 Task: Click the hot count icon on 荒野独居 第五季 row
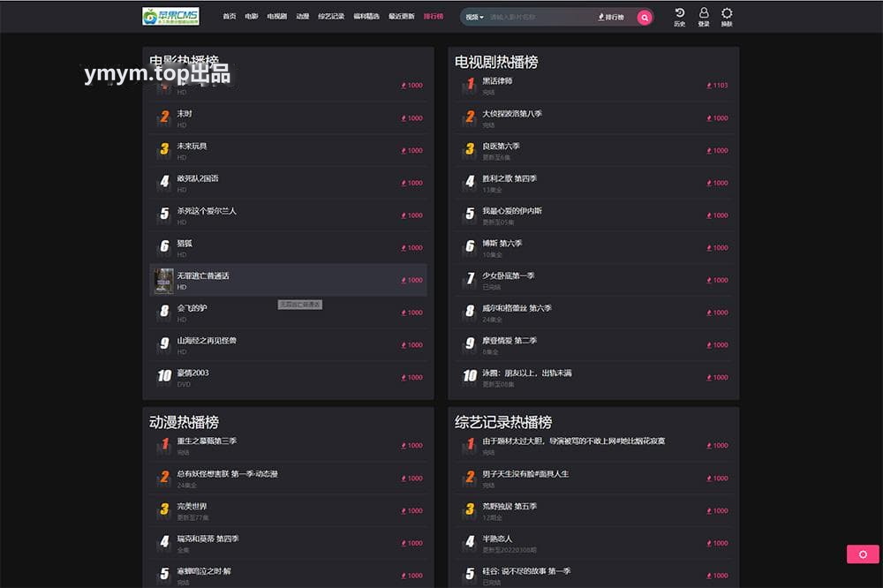pos(709,511)
